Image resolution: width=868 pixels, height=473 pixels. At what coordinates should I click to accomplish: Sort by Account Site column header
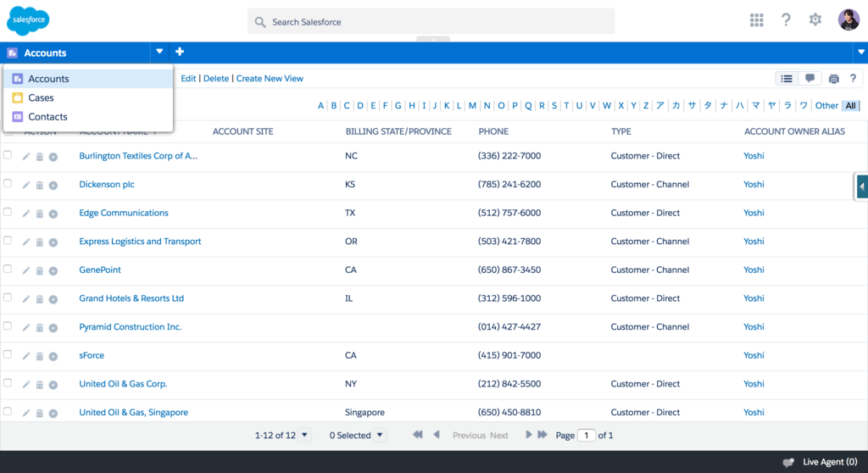243,131
